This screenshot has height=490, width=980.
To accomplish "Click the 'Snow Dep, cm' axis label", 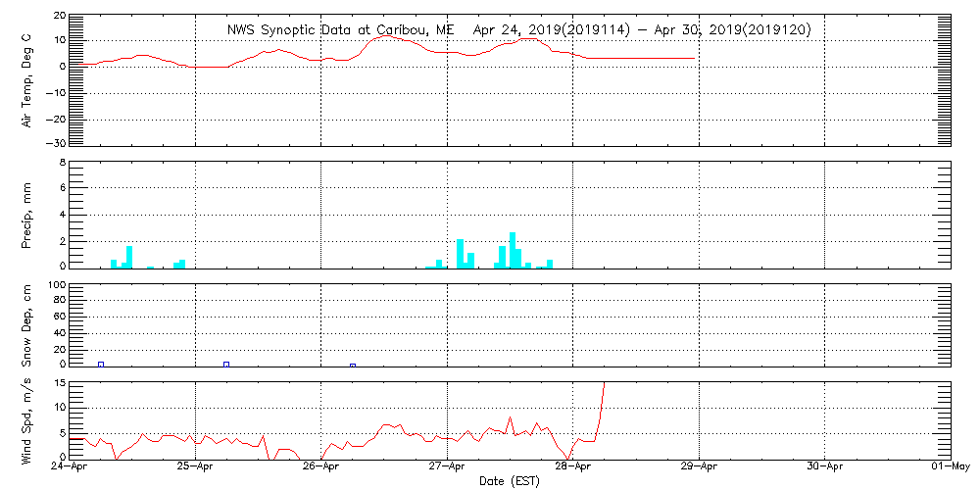I will 25,325.
